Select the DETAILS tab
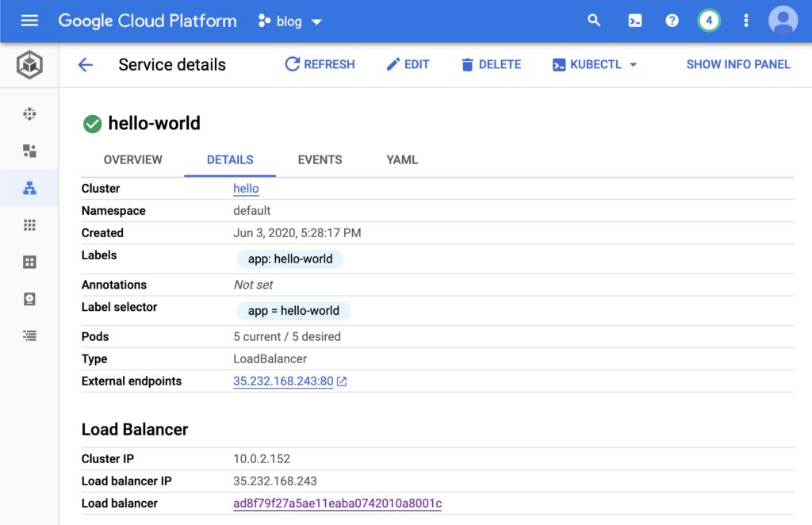Viewport: 812px width, 525px height. point(230,160)
